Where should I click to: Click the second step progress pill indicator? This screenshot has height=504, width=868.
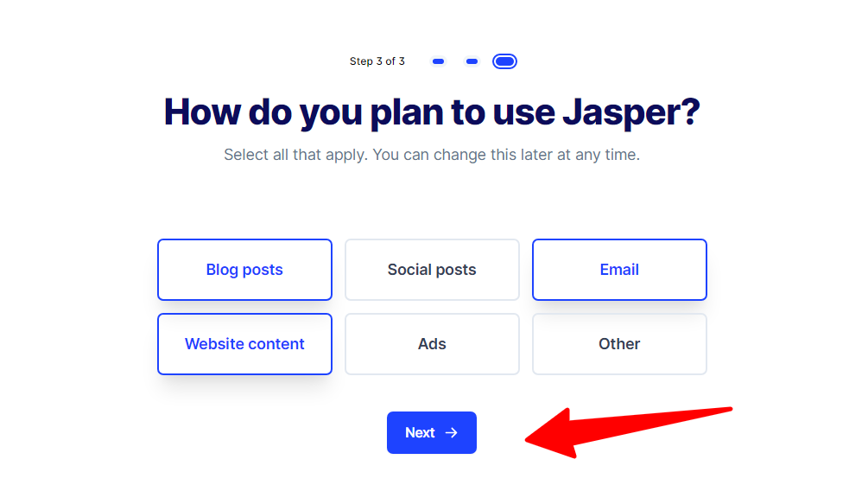[x=472, y=61]
